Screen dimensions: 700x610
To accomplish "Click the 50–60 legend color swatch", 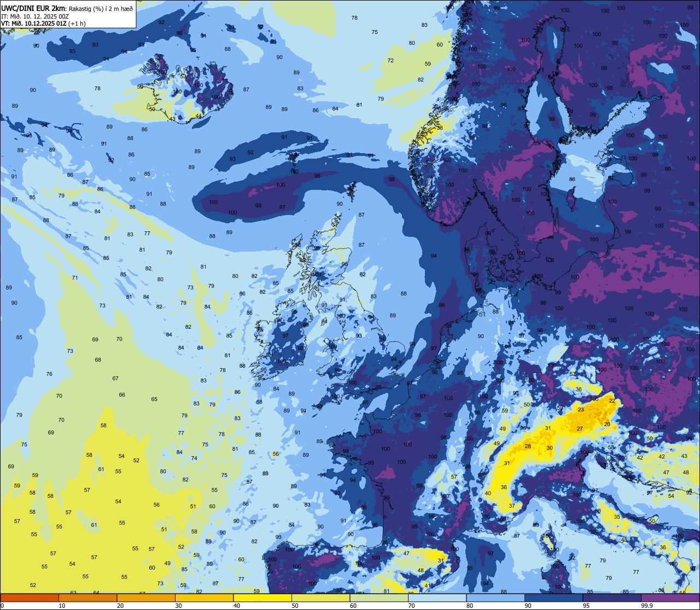I will tap(320, 598).
